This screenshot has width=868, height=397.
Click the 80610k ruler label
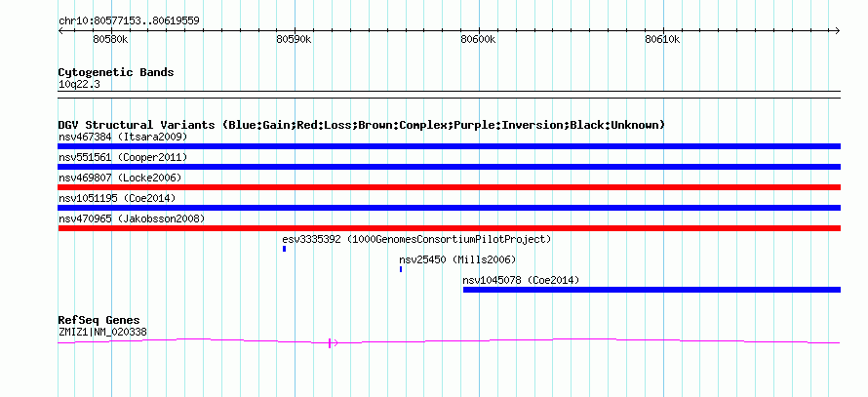point(662,40)
